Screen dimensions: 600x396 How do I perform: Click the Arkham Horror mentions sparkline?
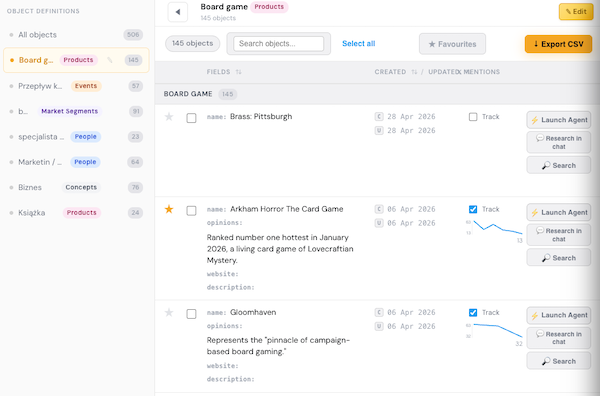[494, 230]
